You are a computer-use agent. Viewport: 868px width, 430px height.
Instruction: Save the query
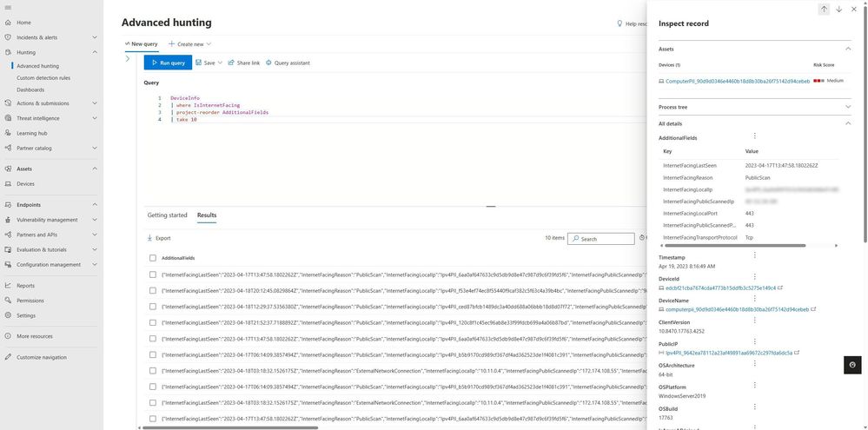point(205,63)
